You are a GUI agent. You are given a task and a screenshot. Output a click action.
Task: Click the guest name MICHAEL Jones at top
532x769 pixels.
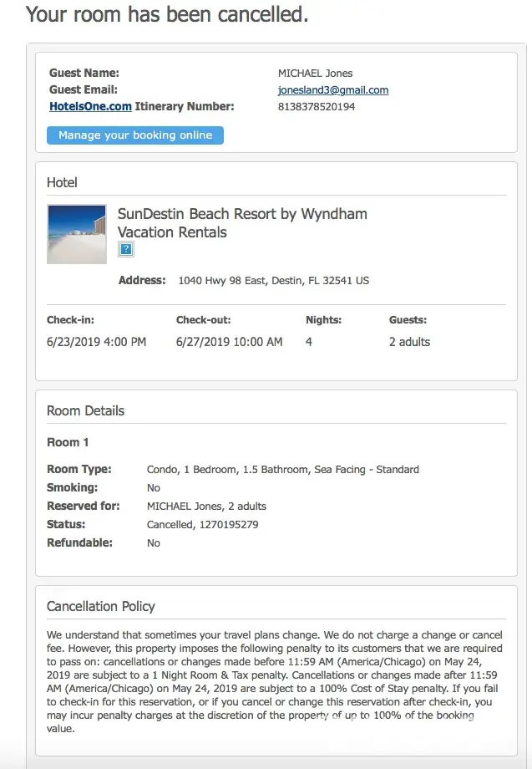coord(315,74)
